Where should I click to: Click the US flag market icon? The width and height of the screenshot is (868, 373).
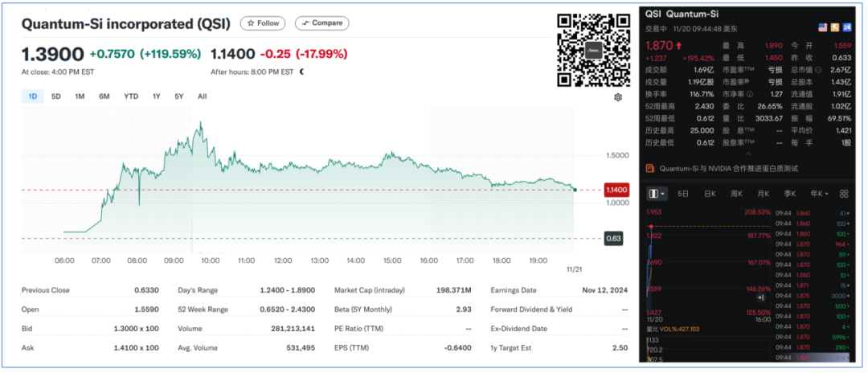pos(821,27)
